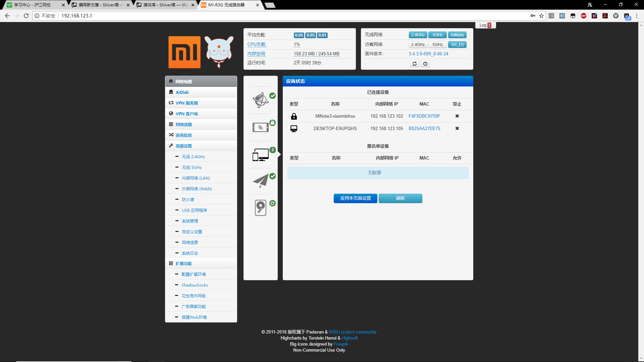The image size is (644, 362).
Task: Collapse the 高级设置 menu section
Action: (184, 146)
